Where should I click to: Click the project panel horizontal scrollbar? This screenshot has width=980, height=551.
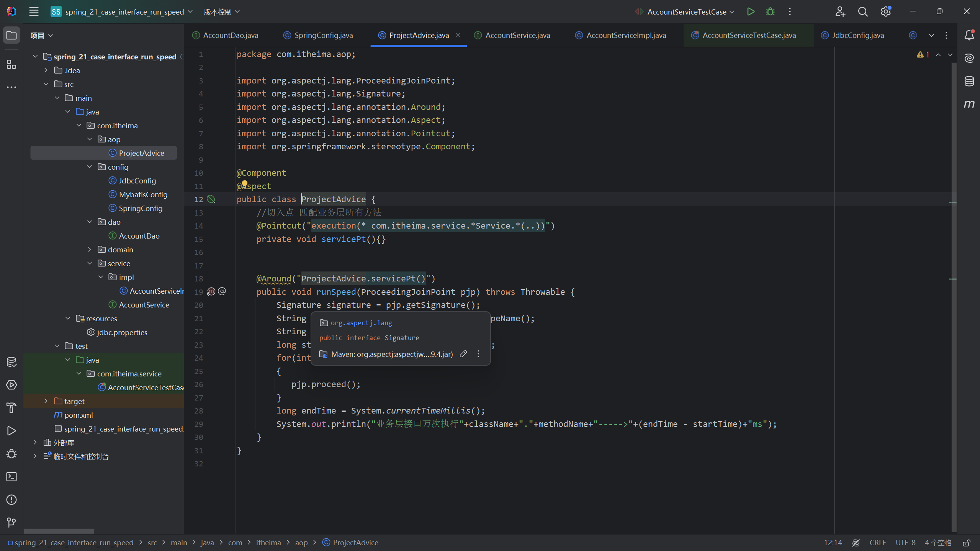(59, 531)
